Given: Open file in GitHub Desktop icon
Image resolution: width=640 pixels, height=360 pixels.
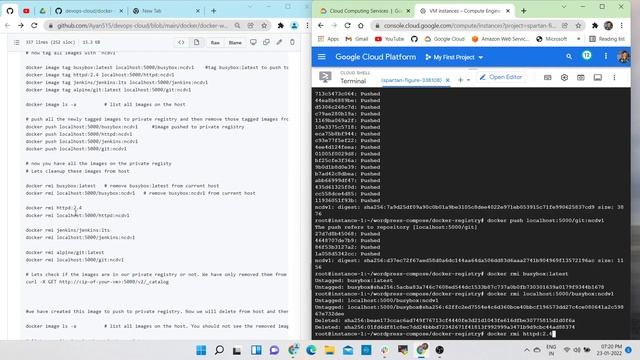Looking at the screenshot, I should click(x=253, y=42).
